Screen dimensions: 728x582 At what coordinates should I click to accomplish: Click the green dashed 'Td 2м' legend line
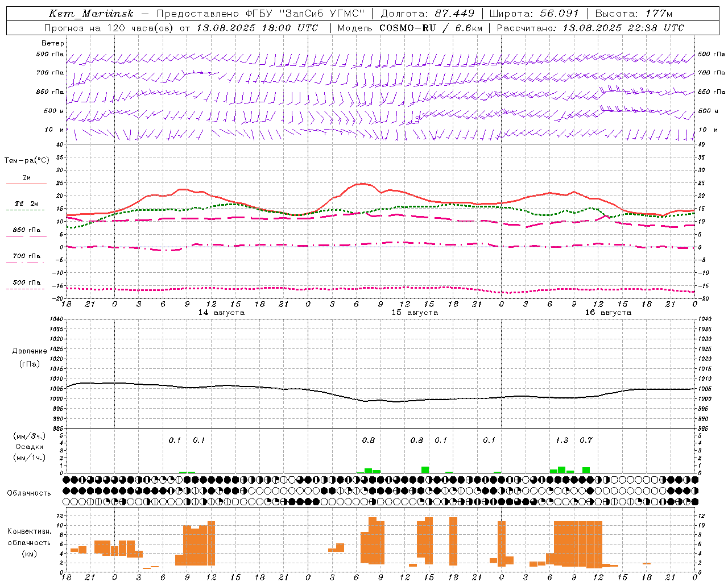[x=26, y=210]
